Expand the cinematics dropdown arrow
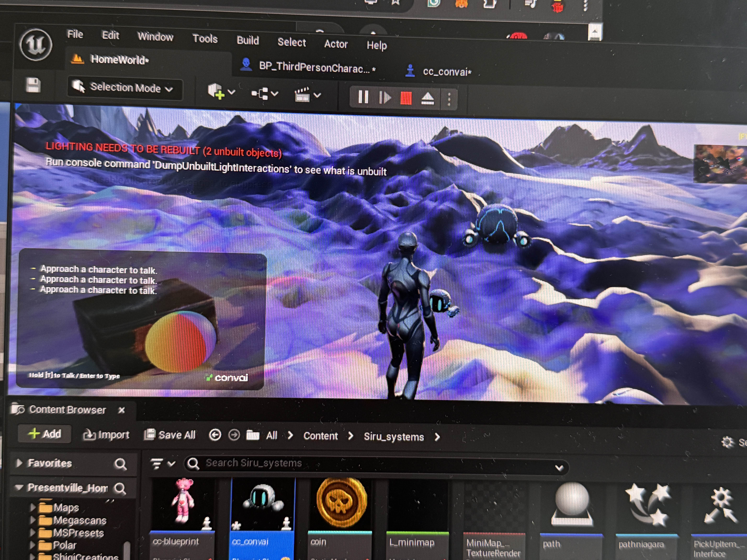This screenshot has height=560, width=747. (x=317, y=96)
